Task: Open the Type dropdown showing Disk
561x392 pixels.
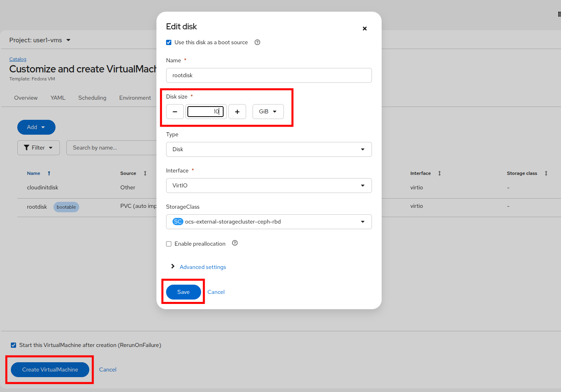Action: 269,149
